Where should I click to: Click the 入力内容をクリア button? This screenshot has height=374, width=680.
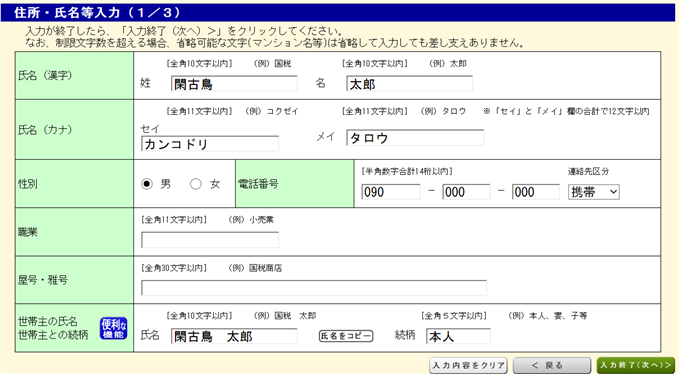point(469,365)
